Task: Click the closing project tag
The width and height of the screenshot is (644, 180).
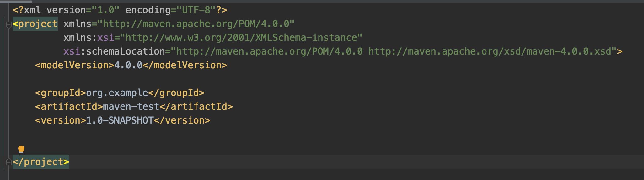Action: tap(41, 162)
